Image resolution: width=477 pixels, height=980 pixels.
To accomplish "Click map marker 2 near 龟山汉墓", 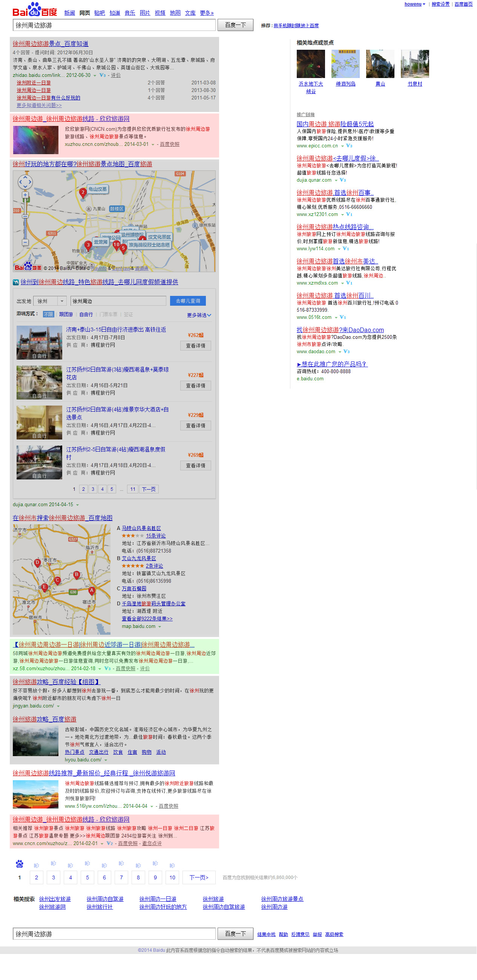I will point(83,193).
